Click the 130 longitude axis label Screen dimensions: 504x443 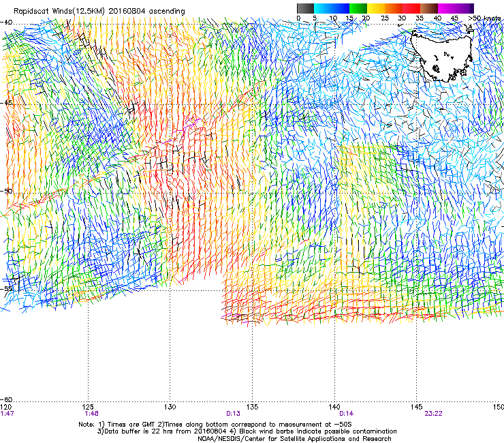point(170,407)
